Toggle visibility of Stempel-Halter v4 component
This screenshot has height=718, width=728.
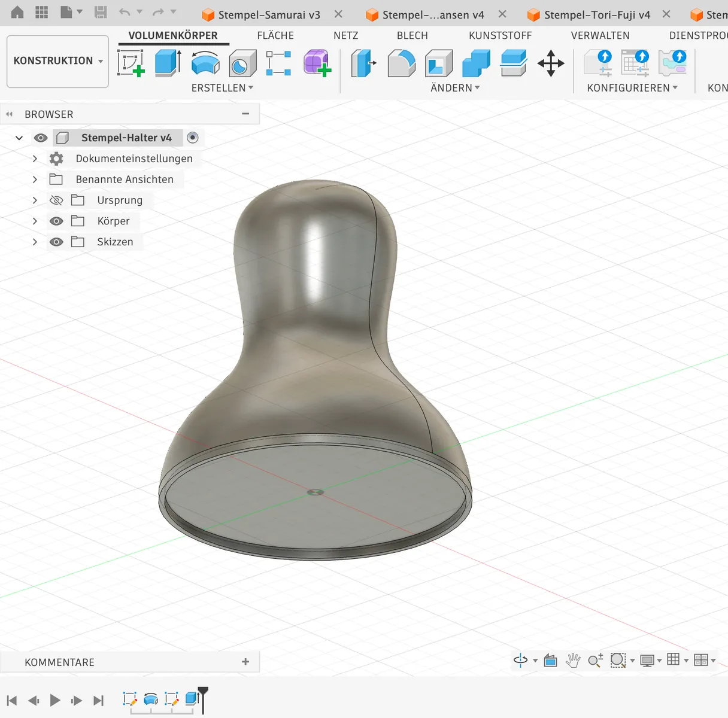(x=41, y=138)
